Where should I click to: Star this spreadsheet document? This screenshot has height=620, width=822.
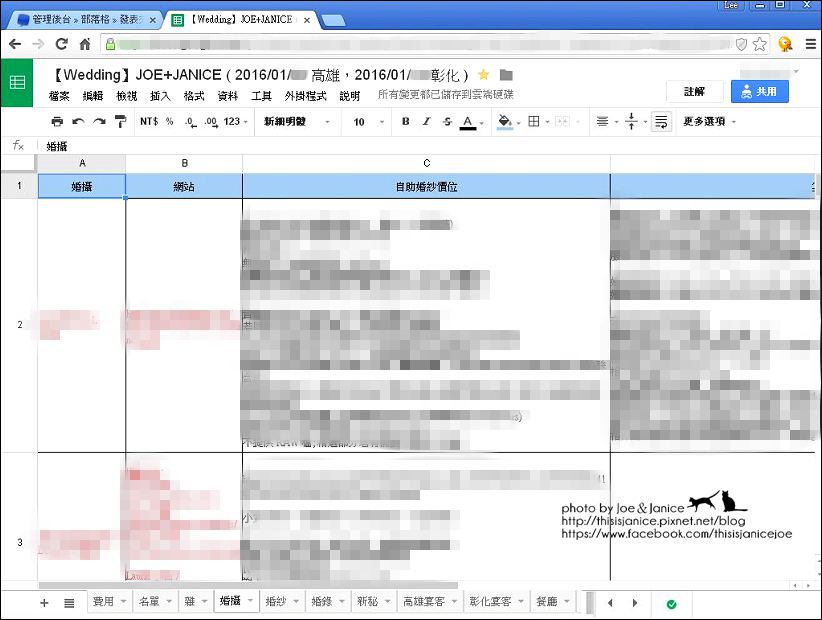(x=484, y=75)
